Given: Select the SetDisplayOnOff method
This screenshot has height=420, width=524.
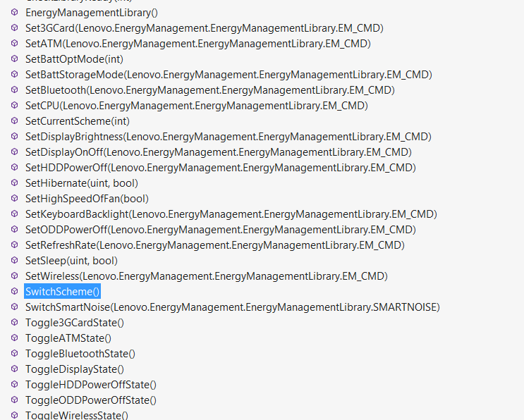Looking at the screenshot, I should click(x=219, y=152).
